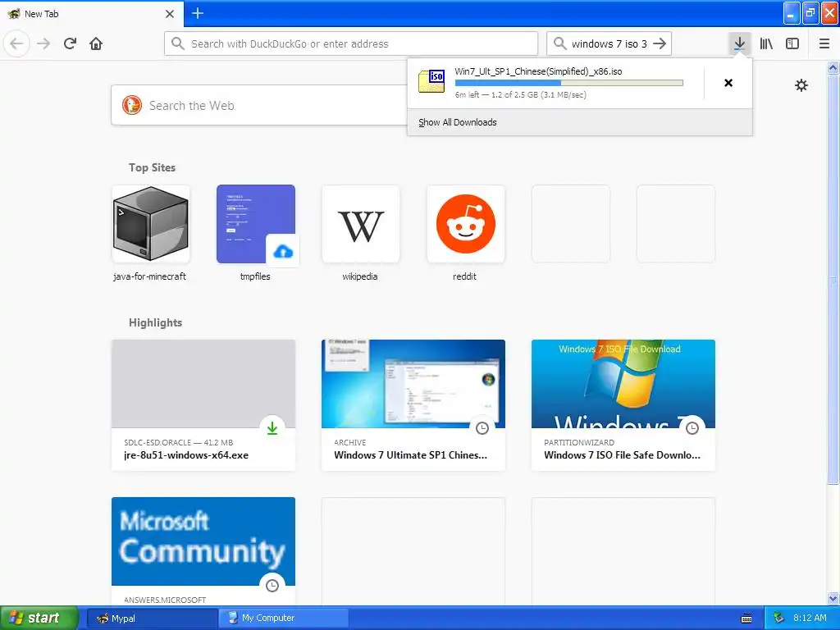Open java-for-minecraft top site
Viewport: 840px width, 630px height.
point(151,234)
